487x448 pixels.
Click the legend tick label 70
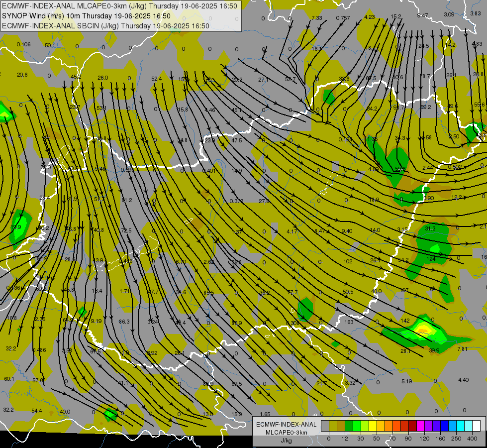point(392,439)
